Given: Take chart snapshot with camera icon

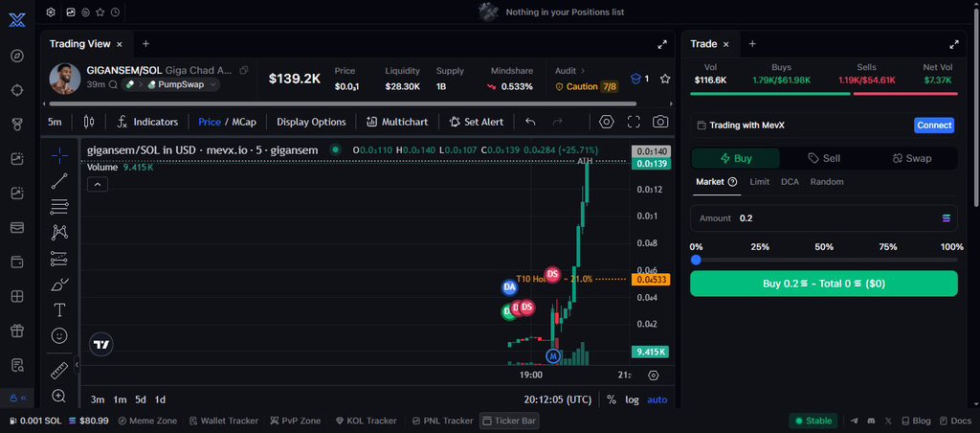Looking at the screenshot, I should tap(660, 122).
